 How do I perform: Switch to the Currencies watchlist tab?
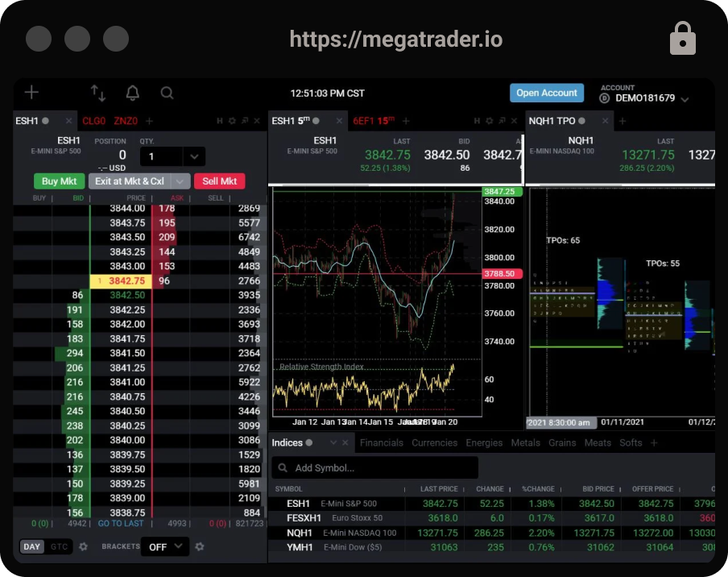[434, 442]
